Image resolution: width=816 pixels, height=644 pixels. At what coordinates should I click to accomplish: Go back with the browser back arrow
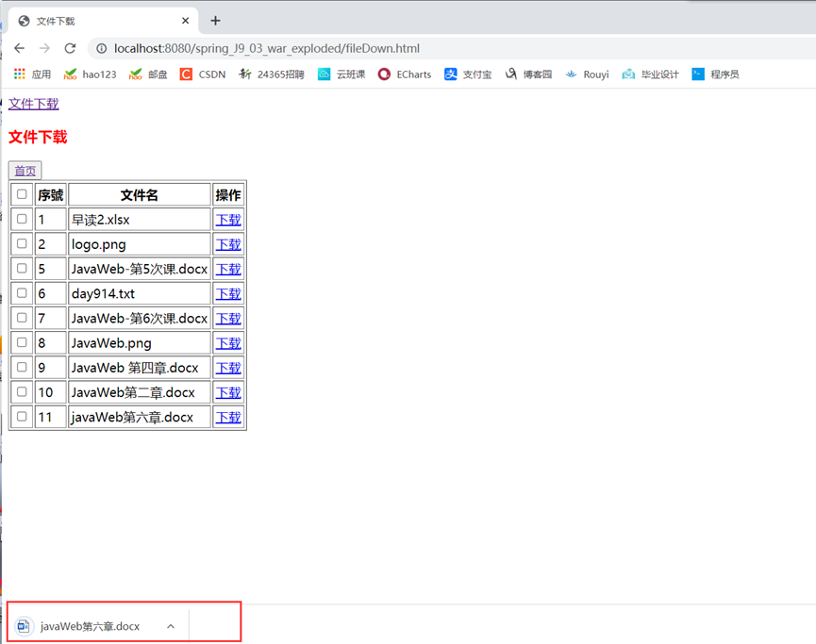click(x=19, y=48)
